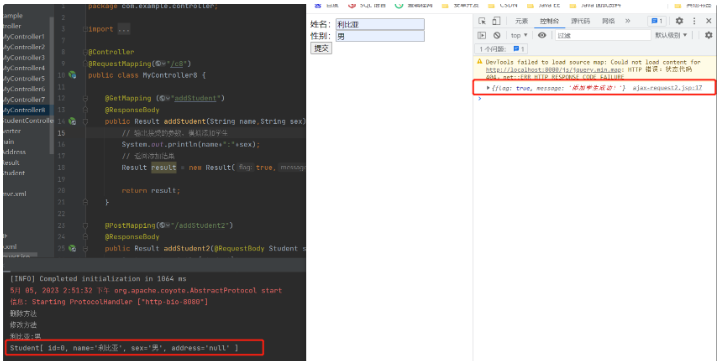Click the warning triangle icon in the console

pyautogui.click(x=479, y=62)
